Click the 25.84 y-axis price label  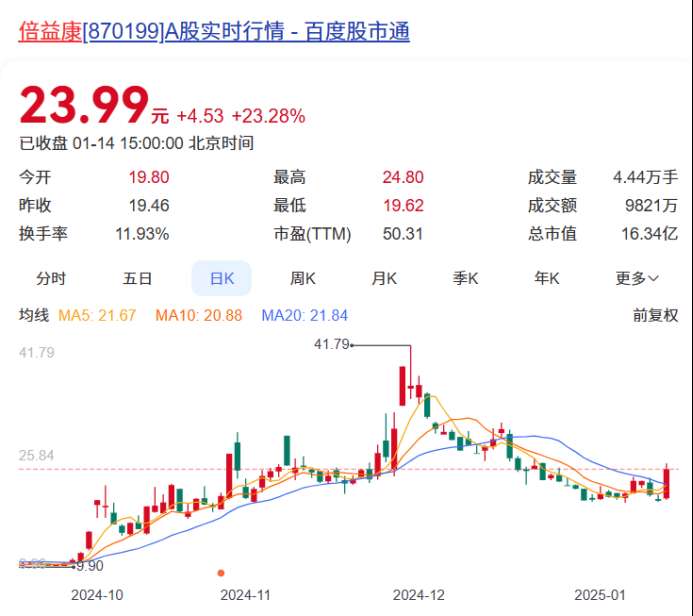[36, 455]
